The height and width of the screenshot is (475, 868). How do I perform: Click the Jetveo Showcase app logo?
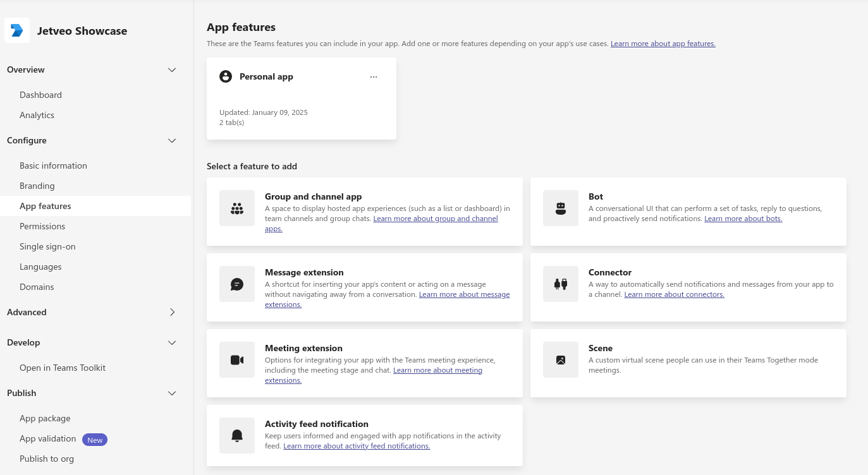coord(17,30)
